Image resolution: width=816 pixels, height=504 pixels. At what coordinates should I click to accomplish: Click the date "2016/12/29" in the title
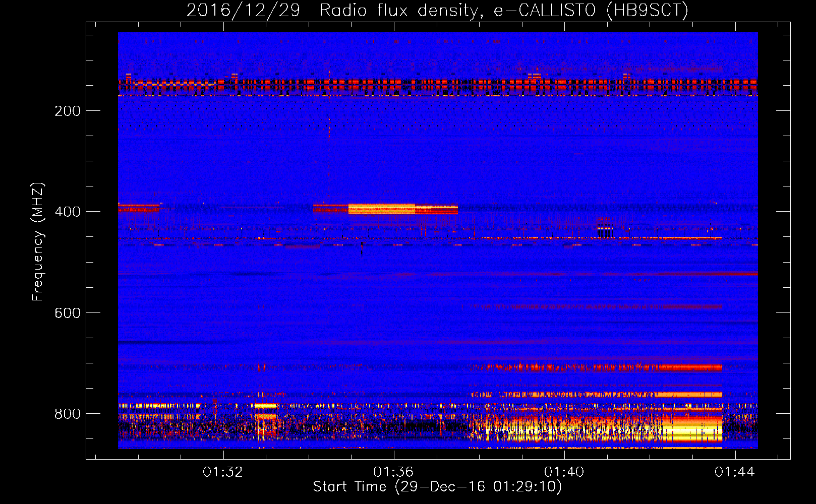point(243,10)
